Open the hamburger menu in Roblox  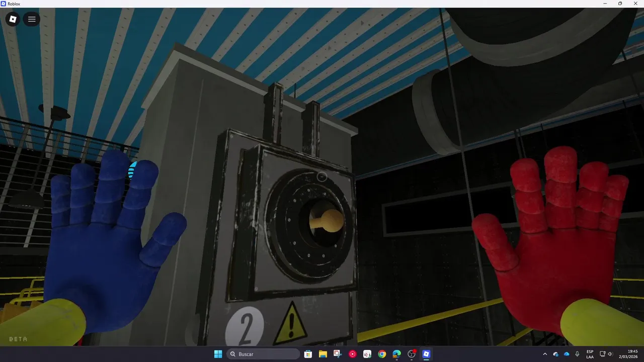(x=32, y=20)
